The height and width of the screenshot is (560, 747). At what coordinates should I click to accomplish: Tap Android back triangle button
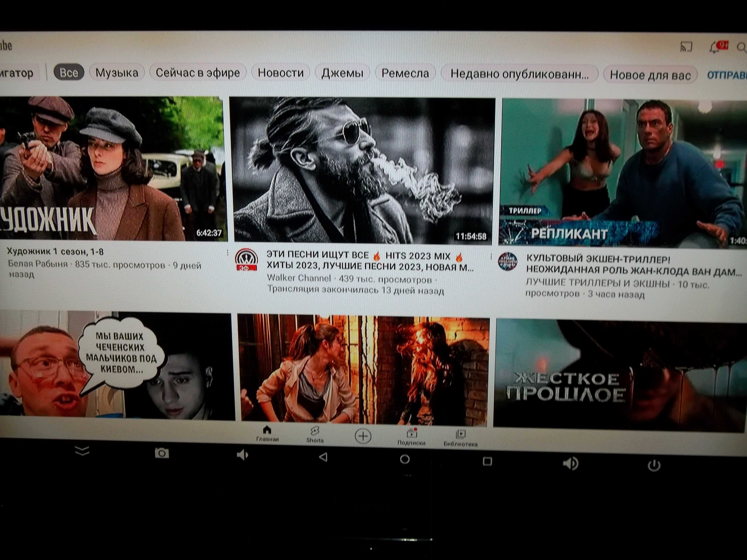click(x=323, y=457)
